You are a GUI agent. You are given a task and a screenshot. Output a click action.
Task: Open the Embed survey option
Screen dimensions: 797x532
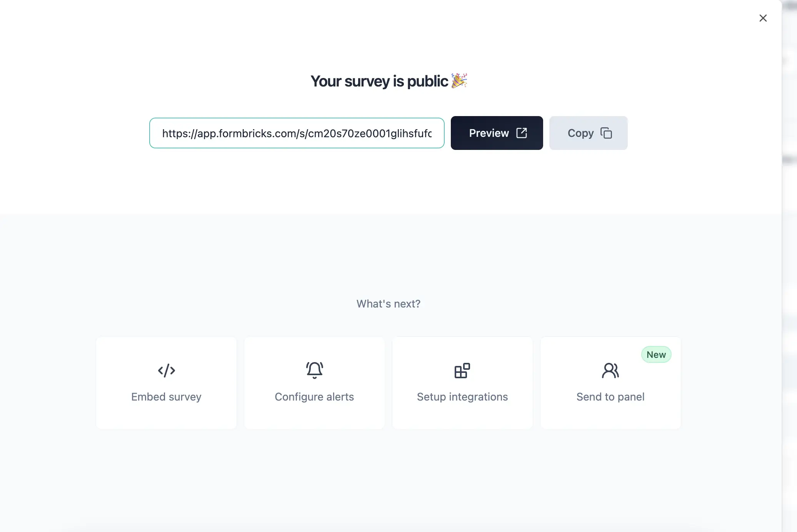(x=166, y=382)
